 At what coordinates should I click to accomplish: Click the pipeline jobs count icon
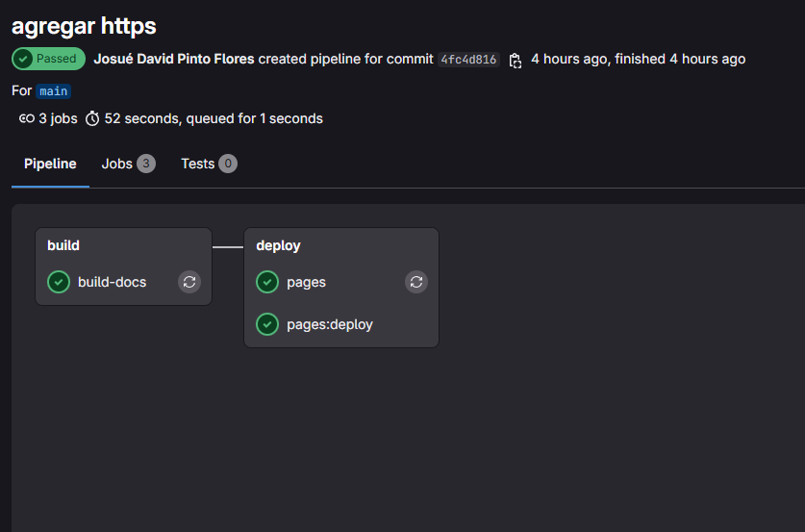pos(27,118)
